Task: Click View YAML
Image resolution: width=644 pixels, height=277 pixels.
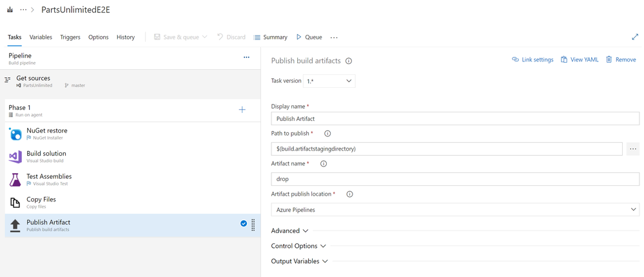Action: click(x=580, y=59)
